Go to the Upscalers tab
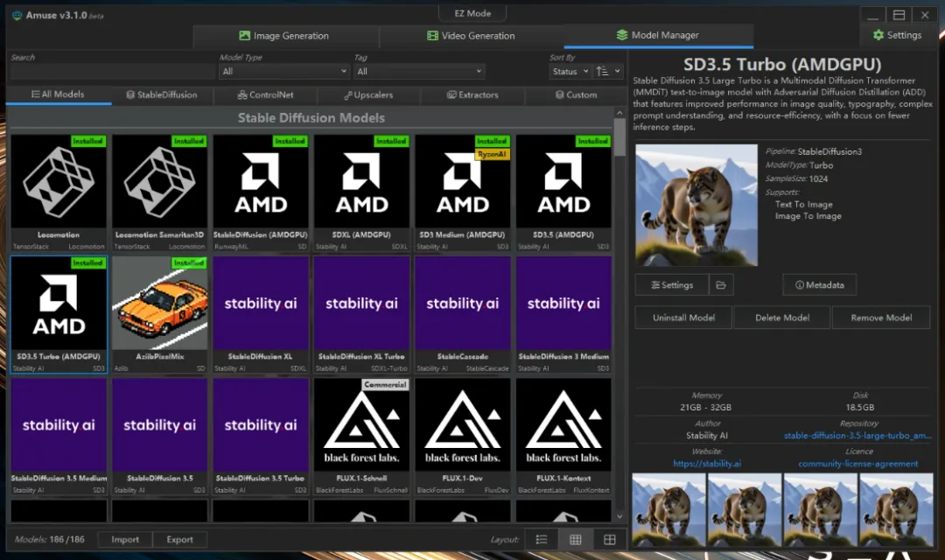945x560 pixels. (368, 94)
